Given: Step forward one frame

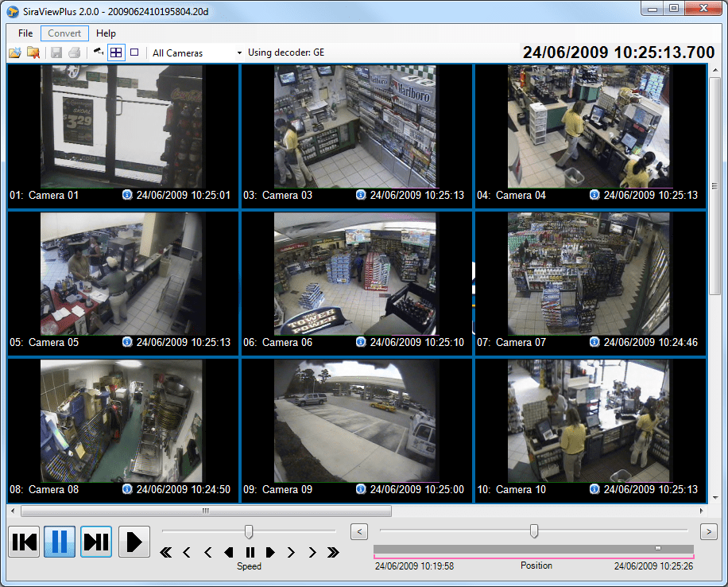Looking at the screenshot, I should pyautogui.click(x=96, y=542).
